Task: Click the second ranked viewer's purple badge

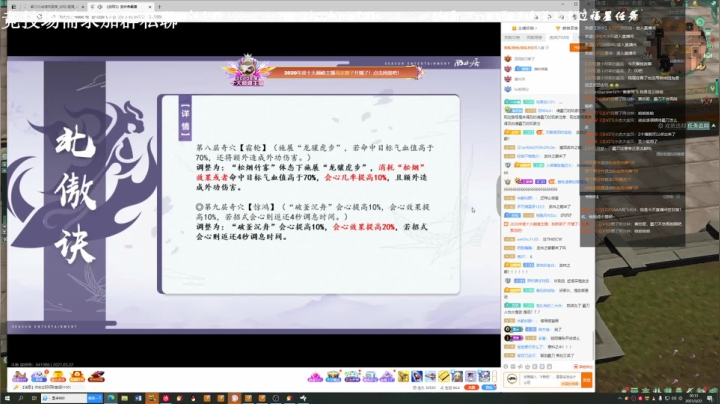Action: [x=508, y=69]
